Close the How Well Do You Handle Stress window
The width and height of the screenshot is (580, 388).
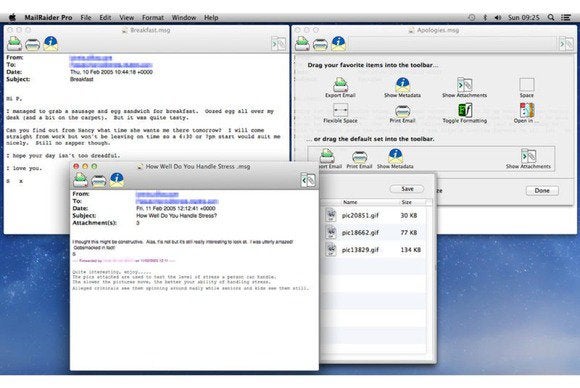[x=76, y=166]
